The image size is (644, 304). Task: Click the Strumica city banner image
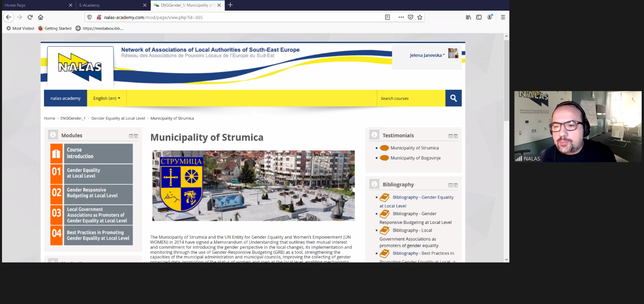click(253, 185)
